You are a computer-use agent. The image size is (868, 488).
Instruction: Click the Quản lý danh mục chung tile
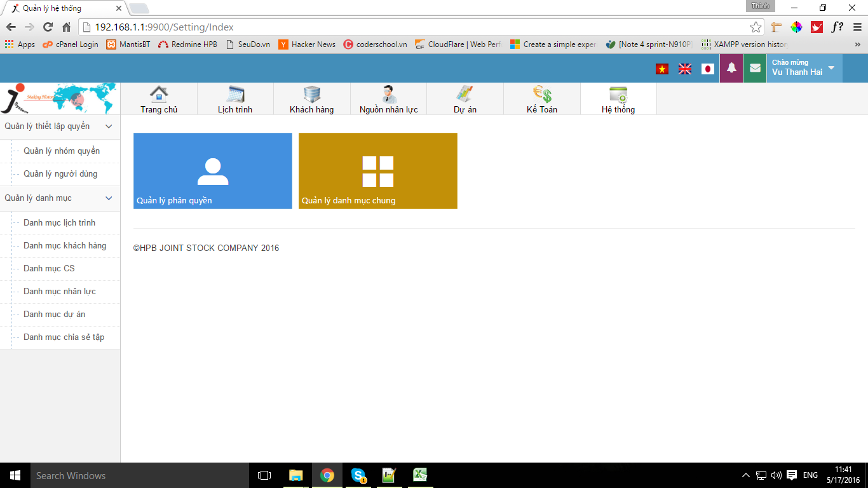378,171
